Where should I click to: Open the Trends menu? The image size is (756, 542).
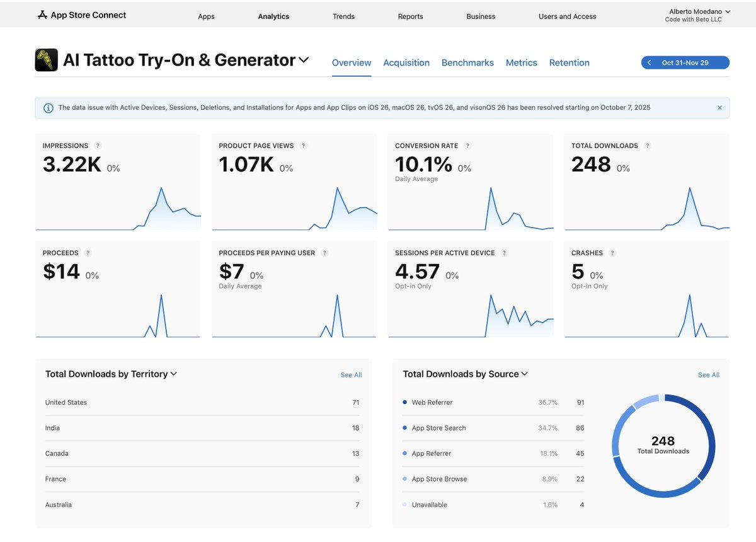click(343, 16)
